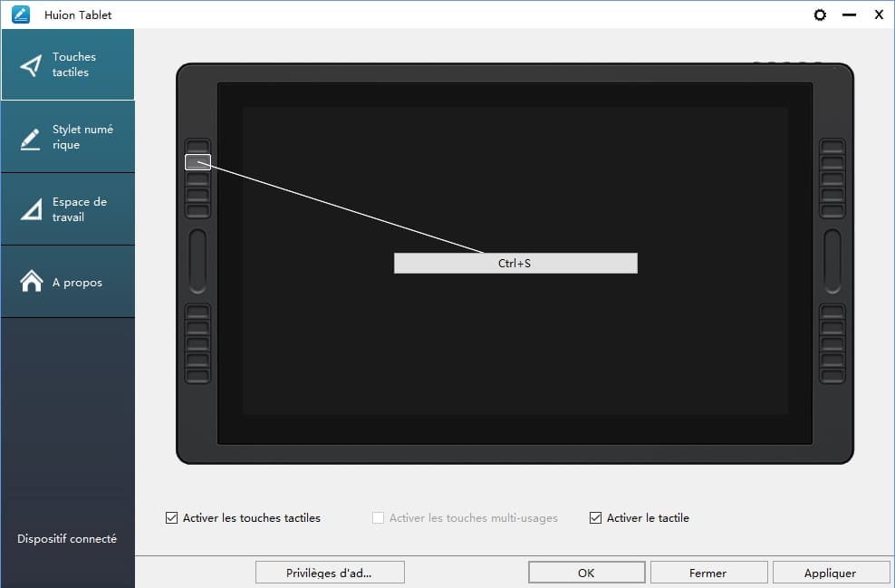Select the third key in the upper-right key group
The image size is (895, 588).
coord(832,178)
